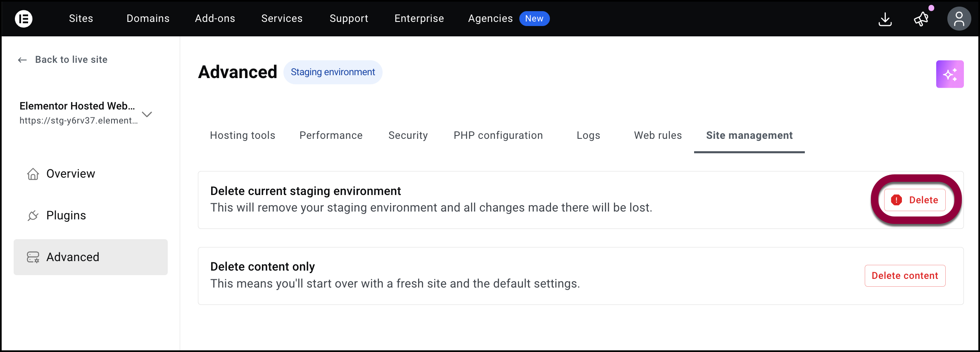Click the back arrow icon

[22, 60]
